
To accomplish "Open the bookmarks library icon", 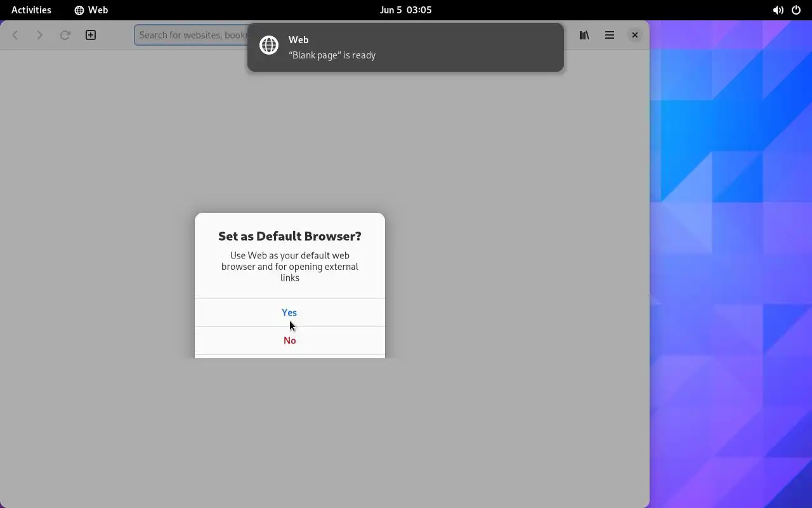I will [x=584, y=35].
